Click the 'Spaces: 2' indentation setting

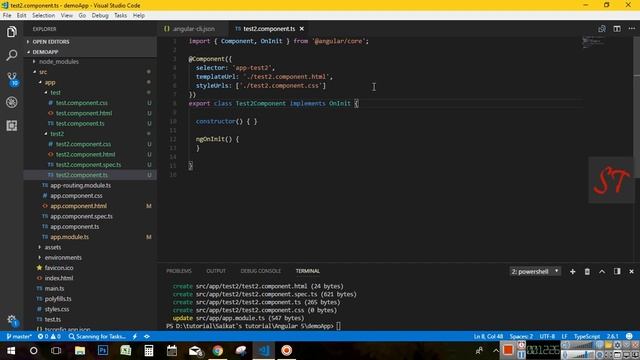click(x=521, y=336)
